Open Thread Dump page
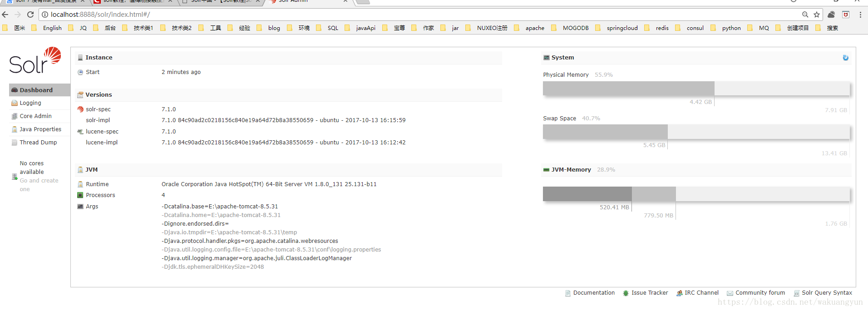This screenshot has width=868, height=311. 38,143
